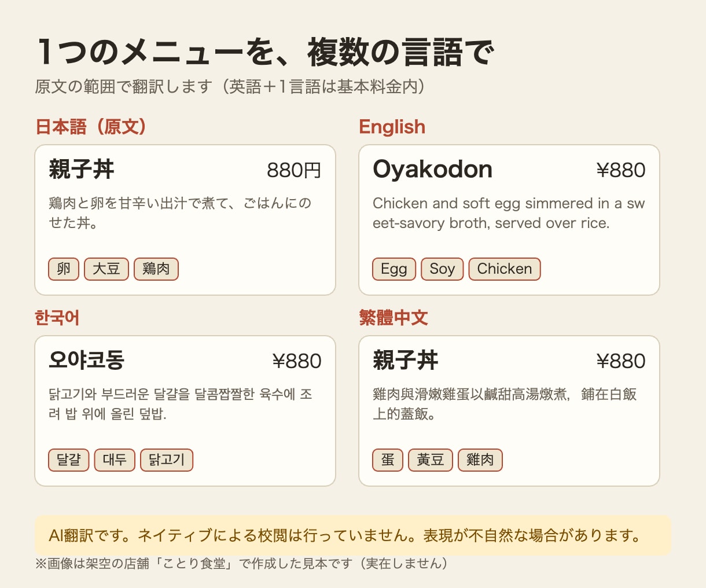Click the 한국어 section label
The image size is (706, 588).
pos(57,318)
